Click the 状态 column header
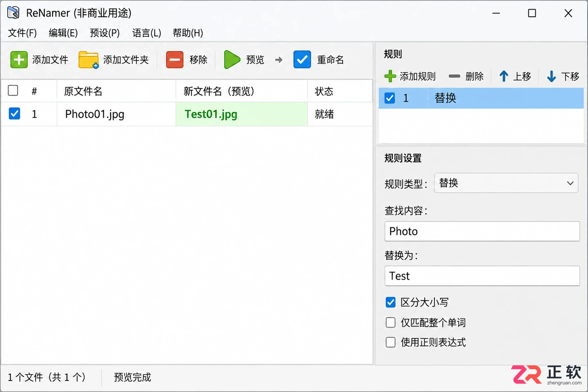 340,91
